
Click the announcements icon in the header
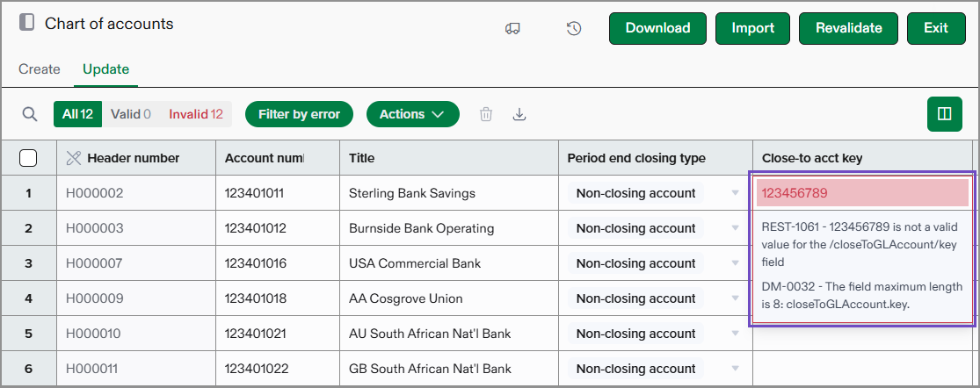[x=513, y=28]
